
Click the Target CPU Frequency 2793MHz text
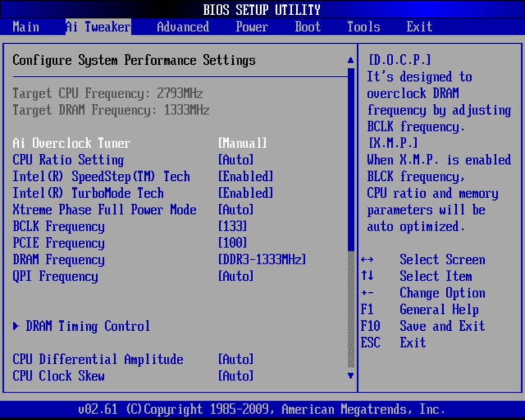coord(108,93)
